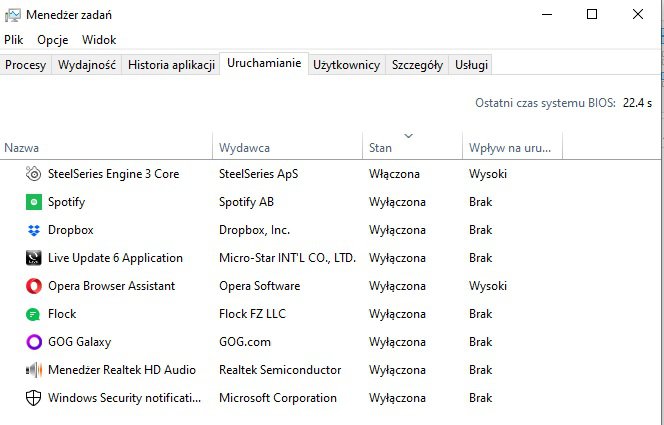Click the Task Manager title bar icon
The width and height of the screenshot is (664, 425).
pyautogui.click(x=13, y=15)
